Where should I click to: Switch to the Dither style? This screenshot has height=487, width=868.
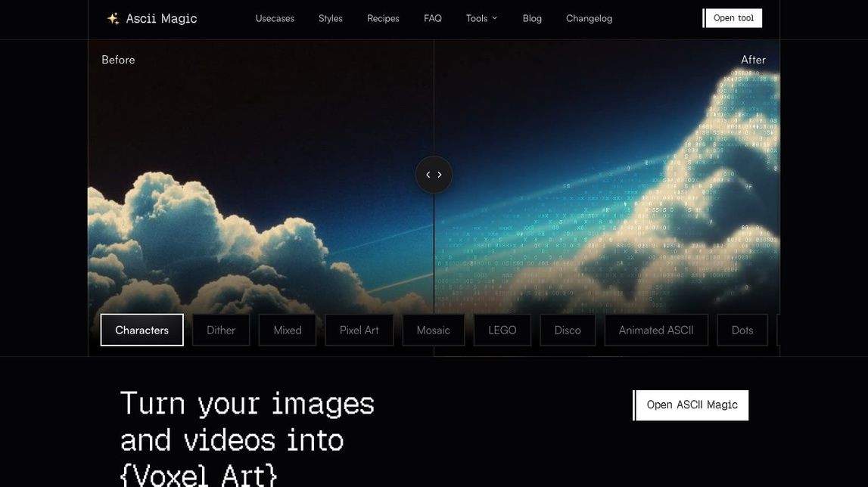tap(221, 330)
